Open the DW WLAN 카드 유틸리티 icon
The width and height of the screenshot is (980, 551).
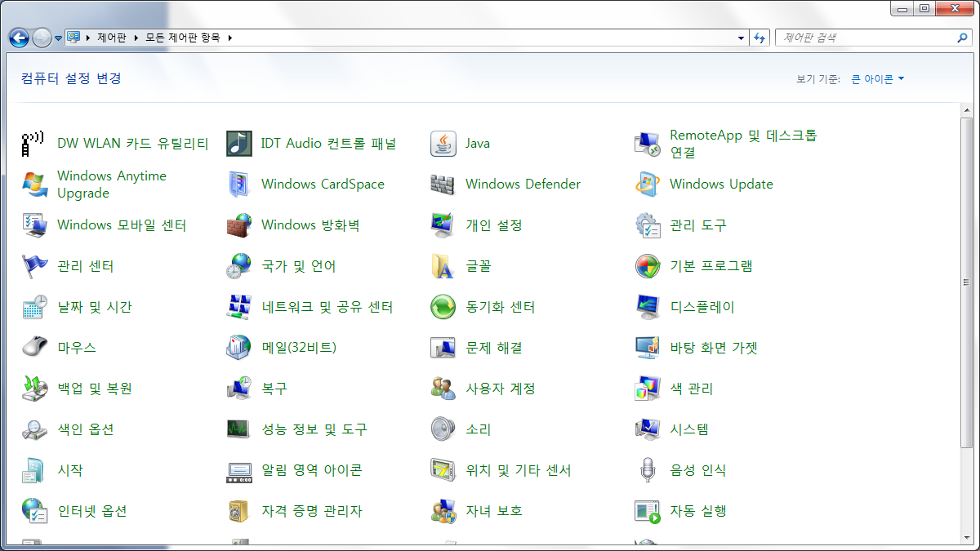pos(33,144)
